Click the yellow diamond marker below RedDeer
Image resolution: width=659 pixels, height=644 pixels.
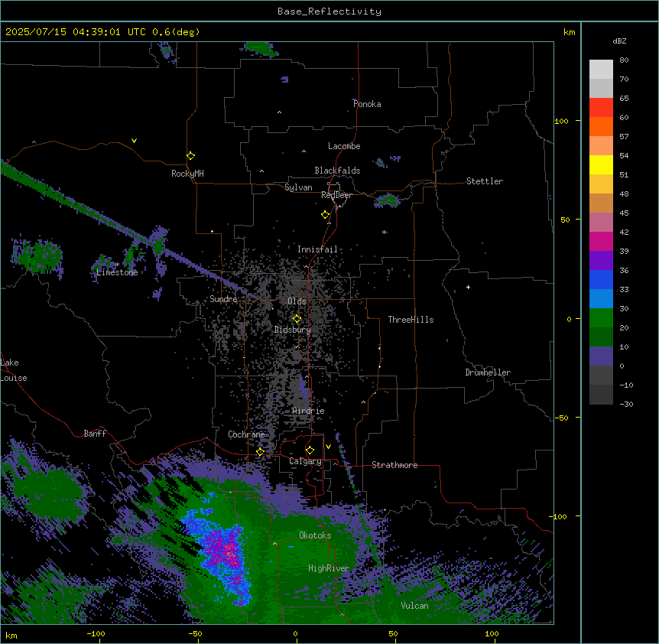click(x=325, y=215)
